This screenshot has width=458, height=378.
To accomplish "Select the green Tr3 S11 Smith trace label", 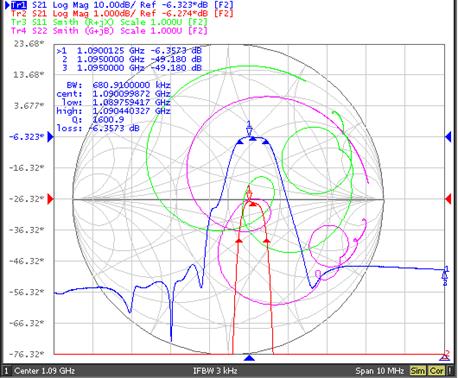I will tap(109, 22).
